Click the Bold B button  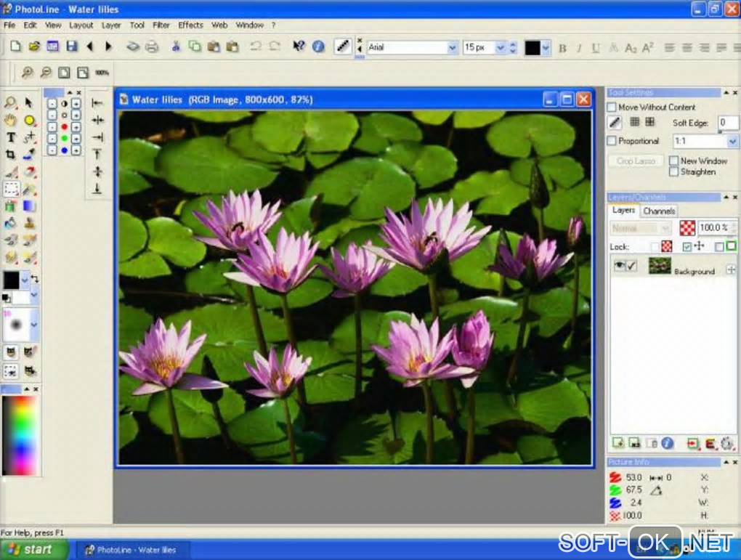coord(562,48)
